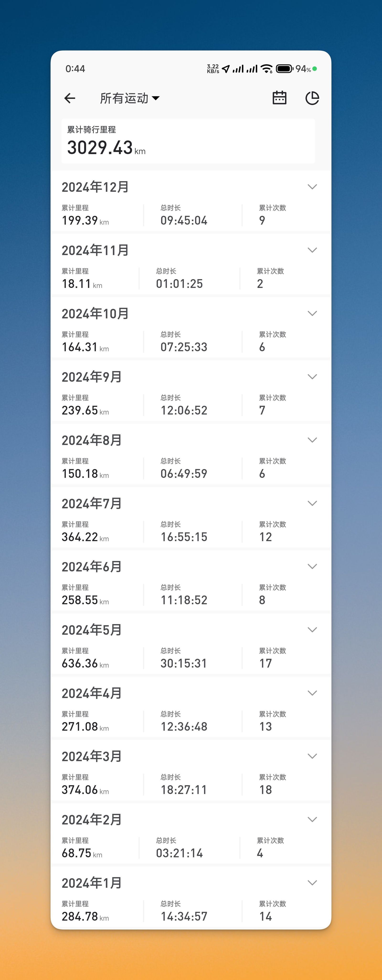Image resolution: width=382 pixels, height=980 pixels.
Task: Expand the 2024年12月 section chevron
Action: coord(312,187)
